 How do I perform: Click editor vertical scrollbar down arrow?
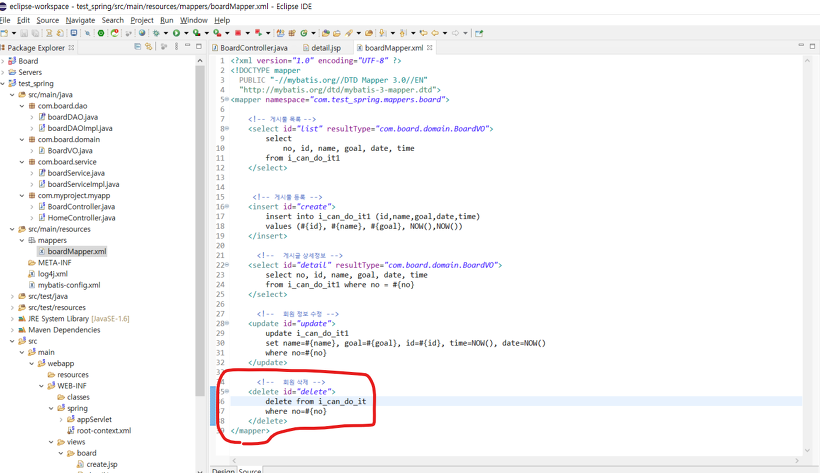807,450
